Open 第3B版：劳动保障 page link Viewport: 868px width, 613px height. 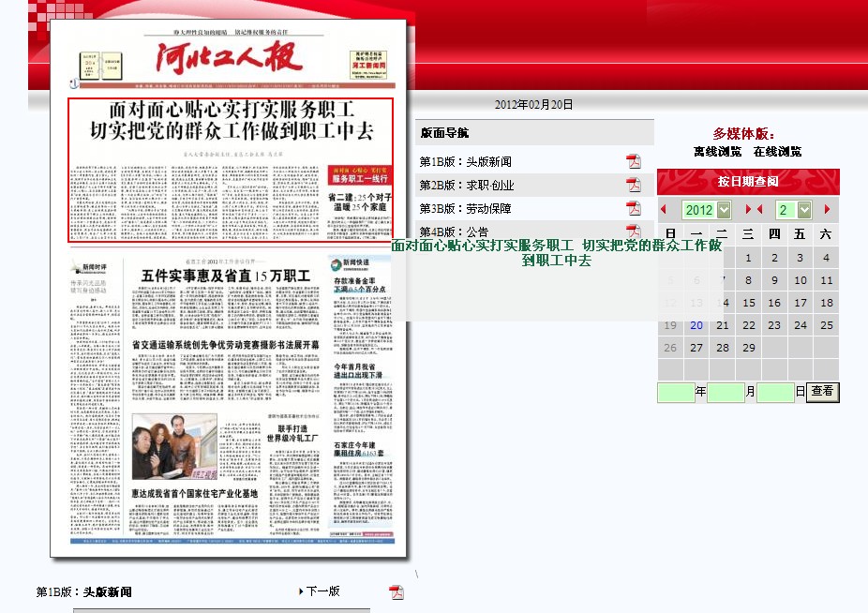tap(465, 208)
